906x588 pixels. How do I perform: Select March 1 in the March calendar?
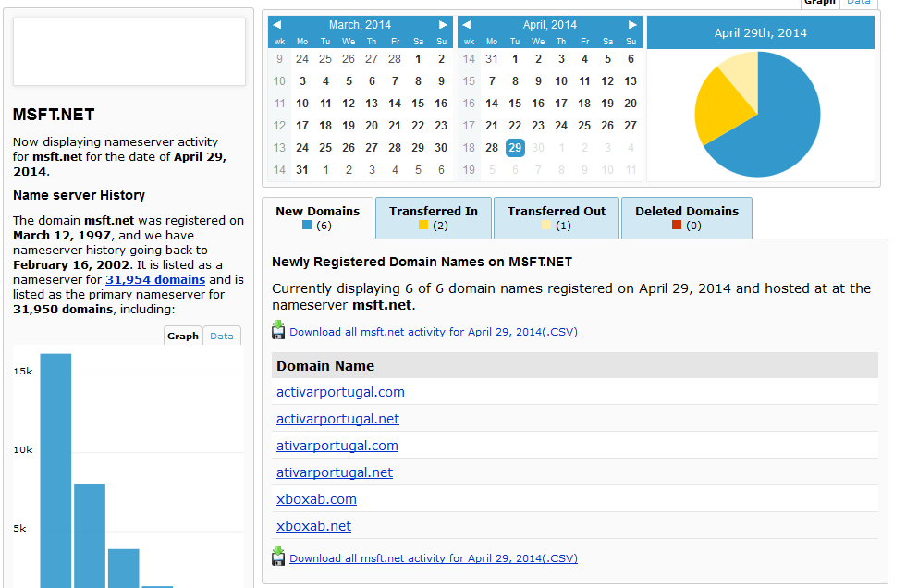tap(418, 59)
